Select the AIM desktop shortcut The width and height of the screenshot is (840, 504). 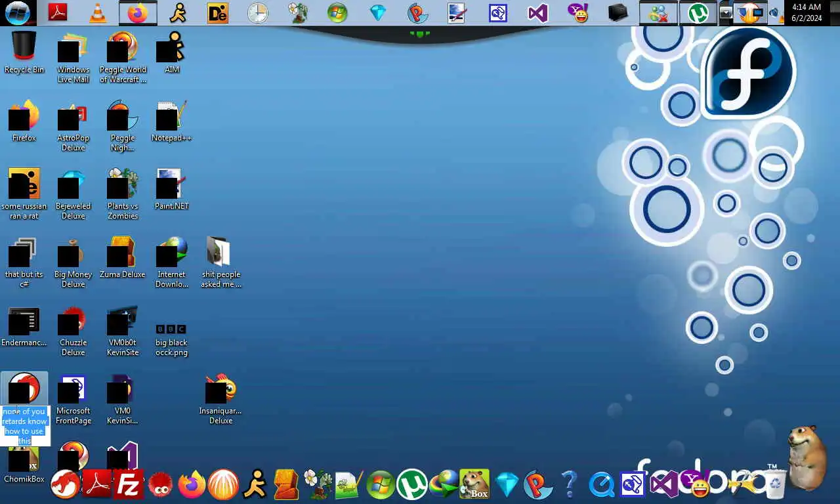click(x=171, y=52)
